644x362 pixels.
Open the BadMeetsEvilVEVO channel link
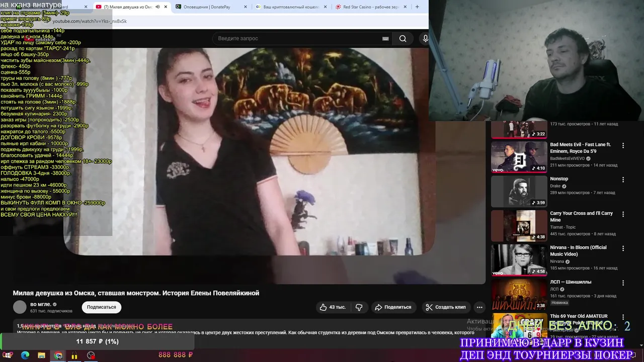[x=567, y=158]
